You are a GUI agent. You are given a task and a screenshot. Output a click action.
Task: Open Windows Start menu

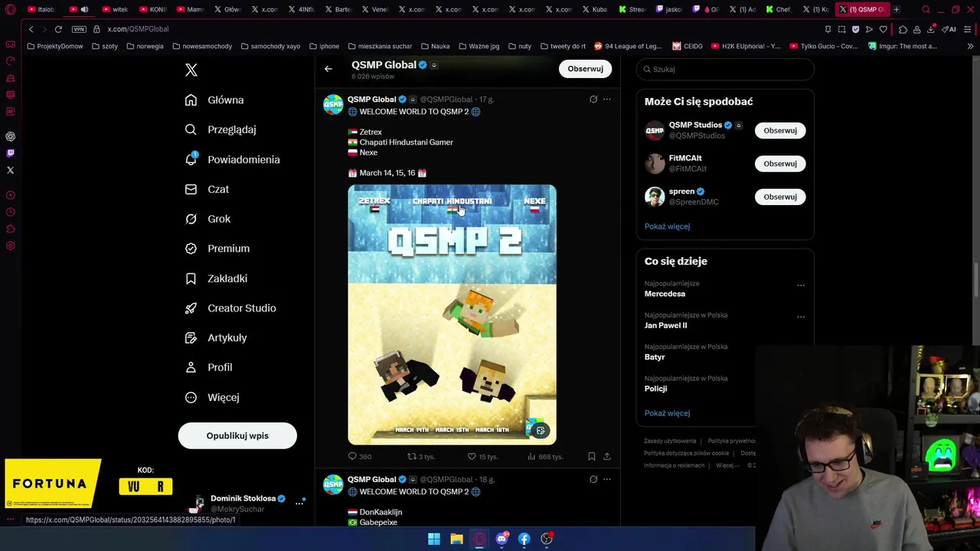tap(434, 539)
